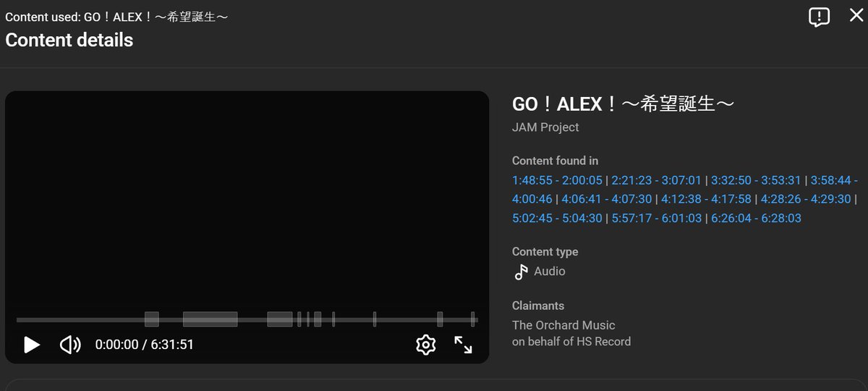Click the 'on behalf of HS Record' text

point(571,341)
